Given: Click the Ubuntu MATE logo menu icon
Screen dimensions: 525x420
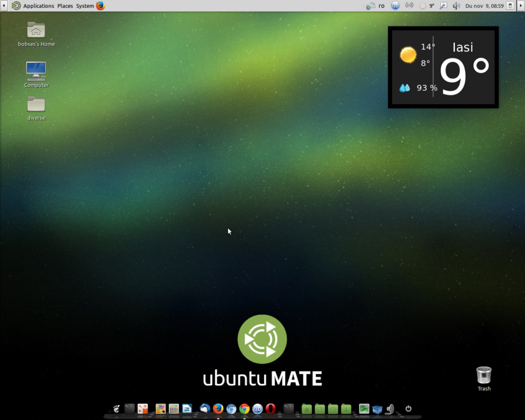Looking at the screenshot, I should 16,6.
